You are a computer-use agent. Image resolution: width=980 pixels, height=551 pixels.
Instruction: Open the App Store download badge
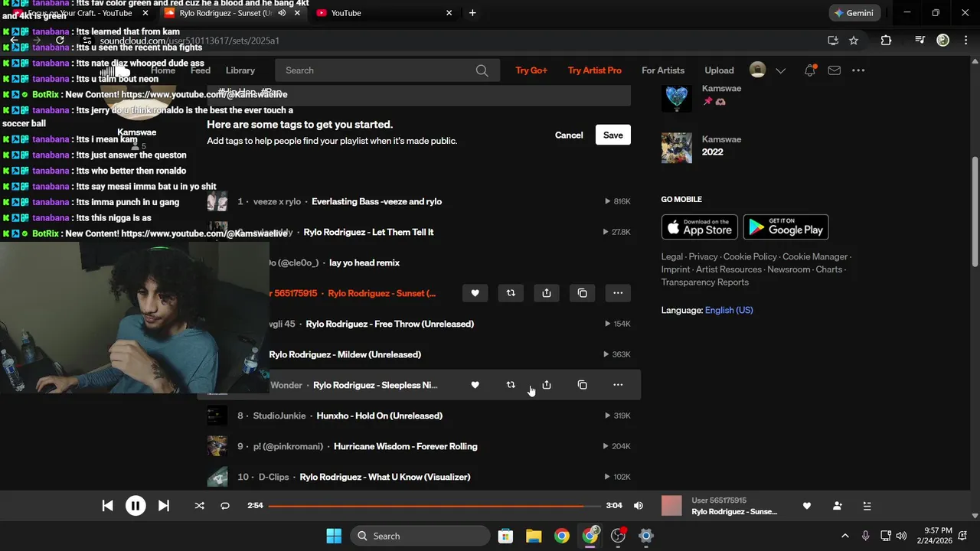tap(700, 227)
